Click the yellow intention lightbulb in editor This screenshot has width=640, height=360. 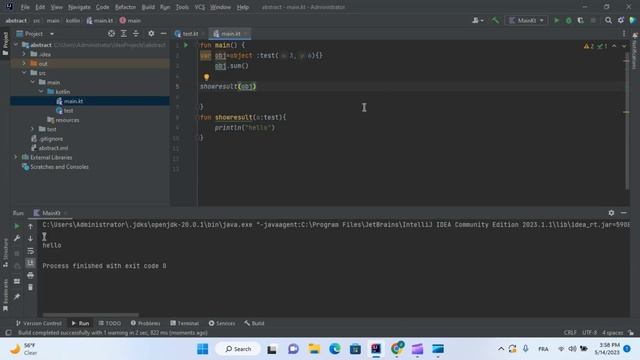coord(206,77)
